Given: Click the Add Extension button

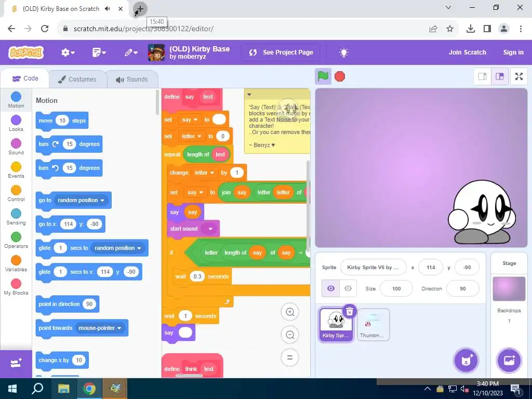Looking at the screenshot, I should coord(16,364).
